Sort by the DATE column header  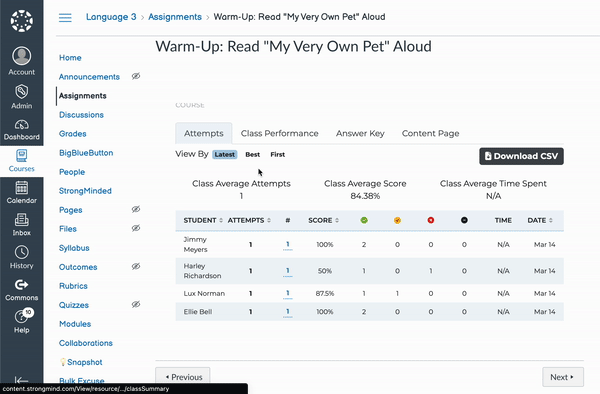[540, 220]
